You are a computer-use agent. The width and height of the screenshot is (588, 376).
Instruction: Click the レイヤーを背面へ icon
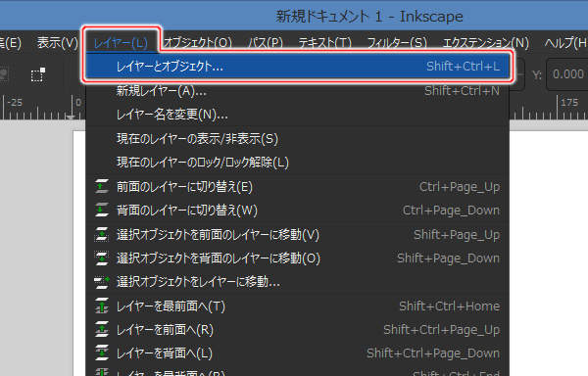[x=102, y=353]
